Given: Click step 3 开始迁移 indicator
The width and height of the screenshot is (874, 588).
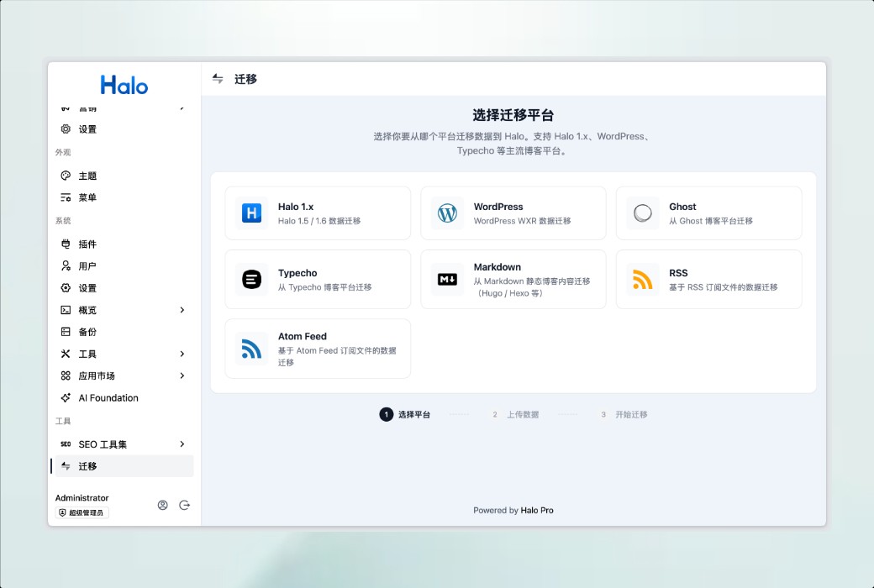Looking at the screenshot, I should pyautogui.click(x=624, y=414).
